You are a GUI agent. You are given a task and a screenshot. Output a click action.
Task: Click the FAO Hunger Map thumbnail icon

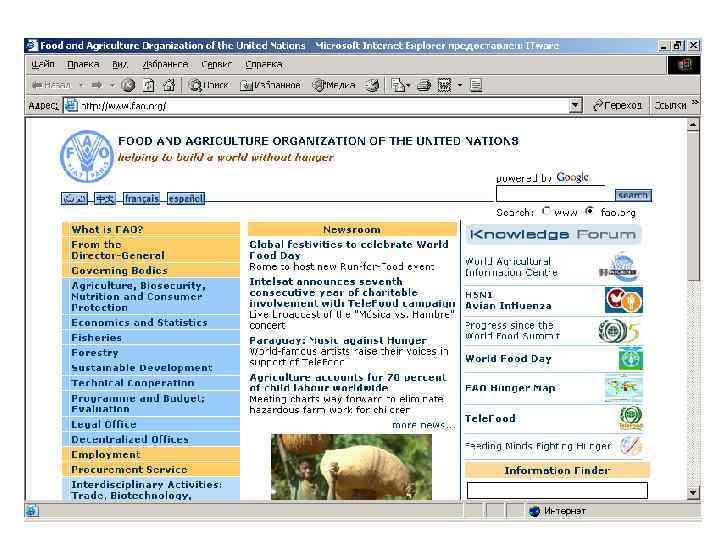coord(623,388)
